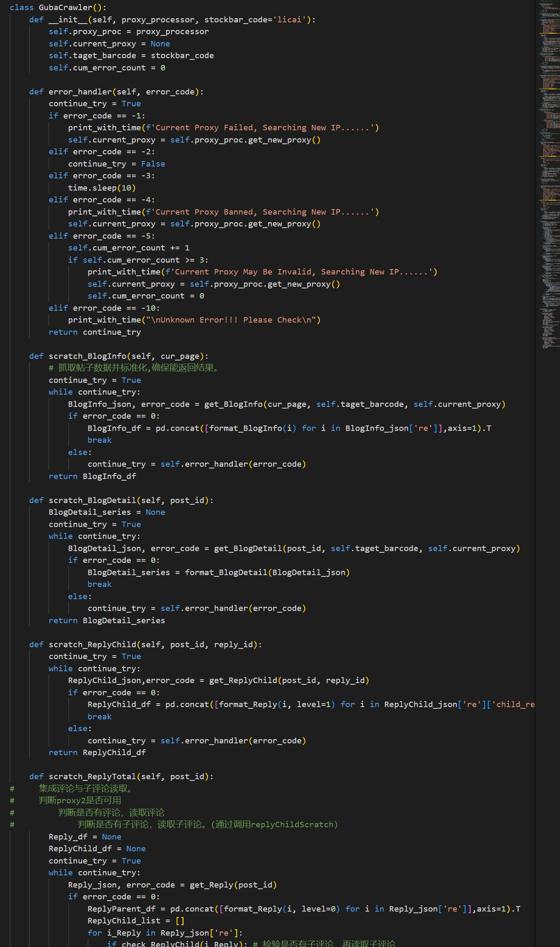
Task: Click the 判断是否有评论 comment line
Action: point(87,812)
